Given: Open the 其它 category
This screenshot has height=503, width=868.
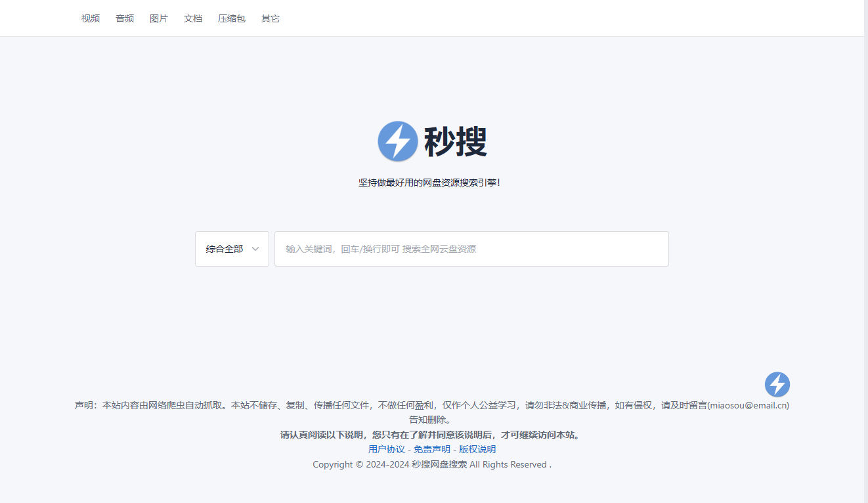Looking at the screenshot, I should (271, 18).
